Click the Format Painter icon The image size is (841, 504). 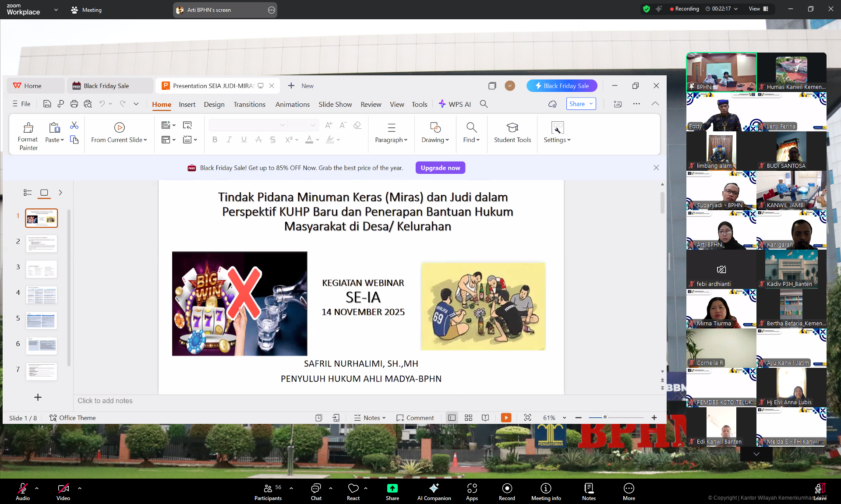tap(28, 128)
